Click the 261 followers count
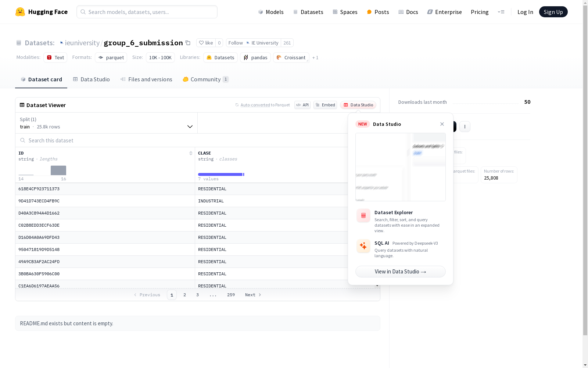588x368 pixels. click(x=287, y=43)
